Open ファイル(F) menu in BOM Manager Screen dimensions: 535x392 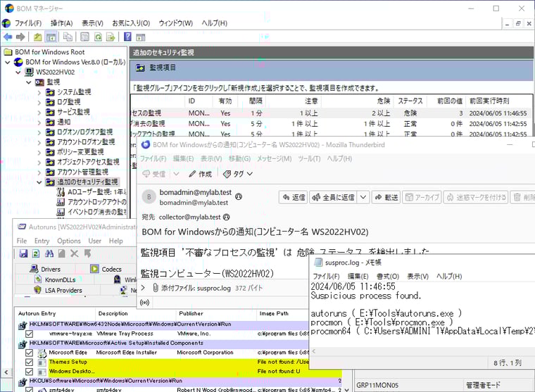pyautogui.click(x=28, y=23)
